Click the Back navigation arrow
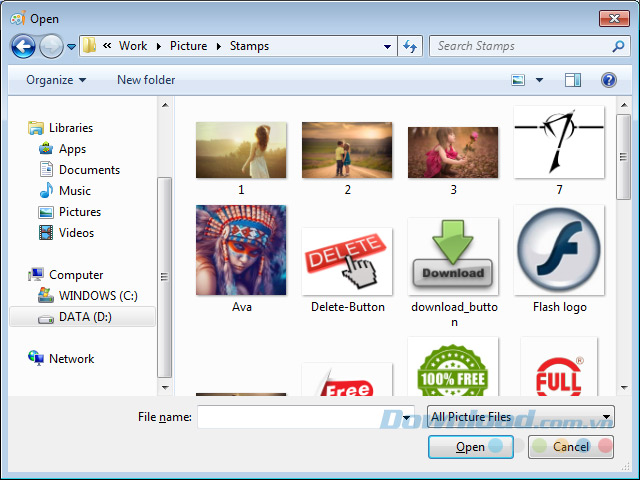Screen dimensions: 640x480 pos(23,46)
